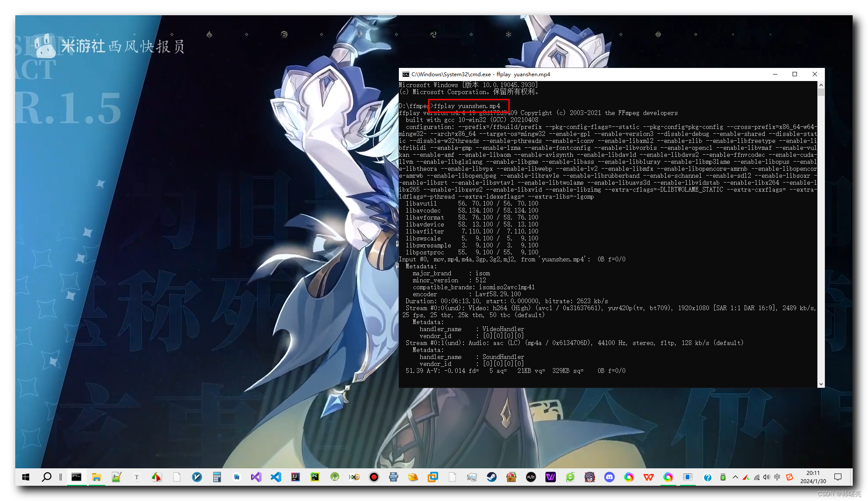Toggle the Chinese input mode indicator
This screenshot has width=868, height=501.
tap(777, 477)
